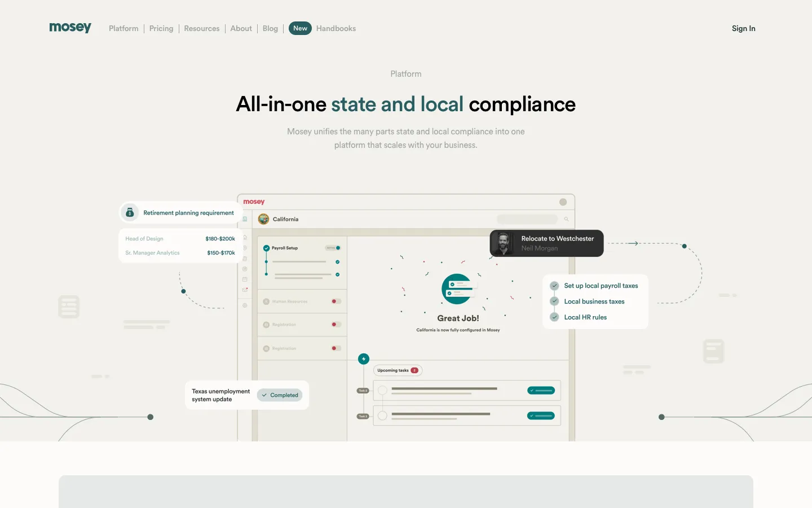Click the Great Job! heading
812x508 pixels.
point(458,318)
